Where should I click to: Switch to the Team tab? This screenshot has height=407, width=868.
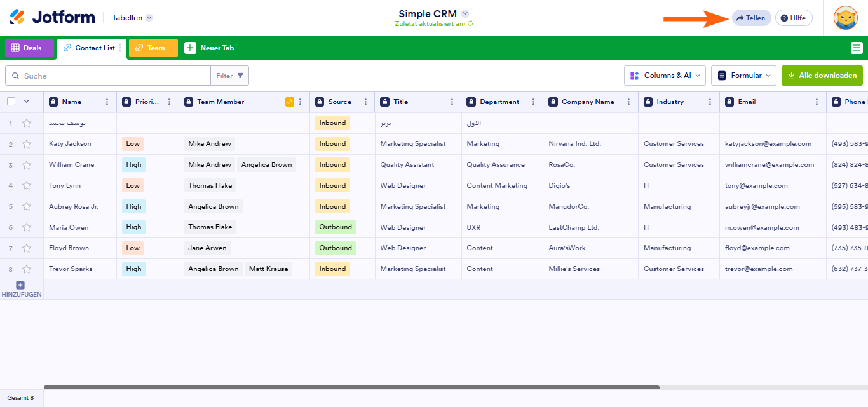click(x=153, y=48)
